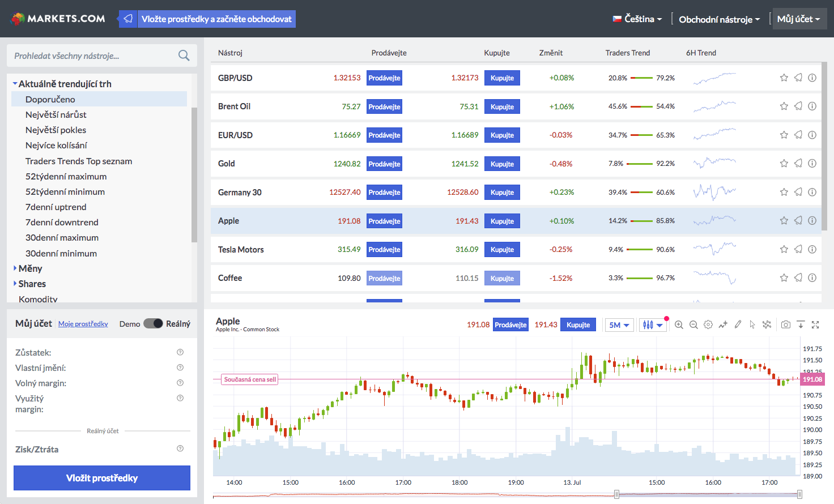Show help for Volný margin
The image size is (834, 504).
[x=180, y=382]
